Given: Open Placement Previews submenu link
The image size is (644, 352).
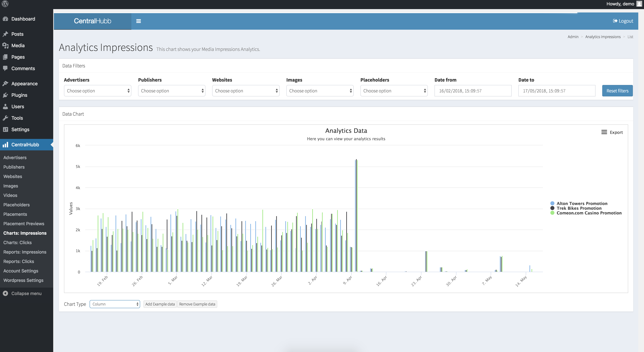Looking at the screenshot, I should (x=24, y=224).
